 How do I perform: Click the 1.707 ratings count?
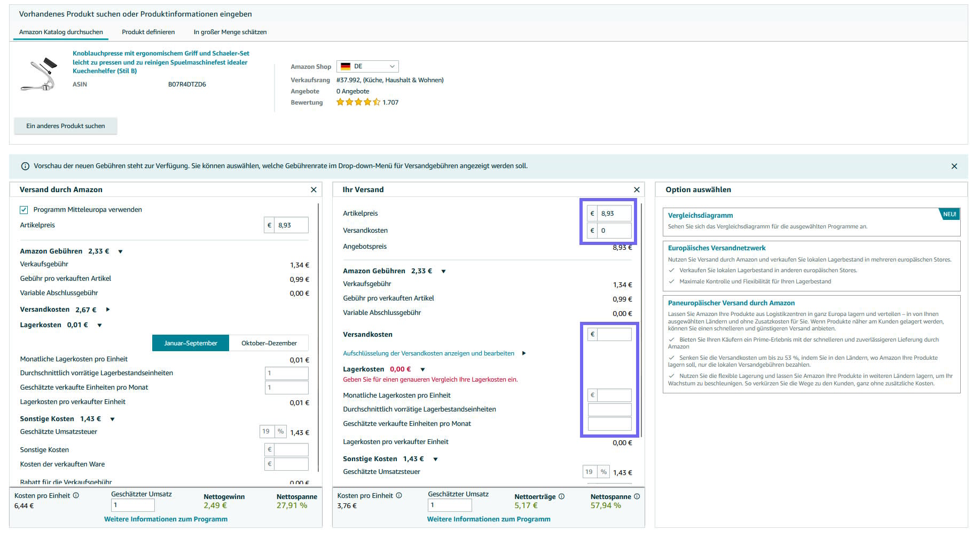pos(390,102)
